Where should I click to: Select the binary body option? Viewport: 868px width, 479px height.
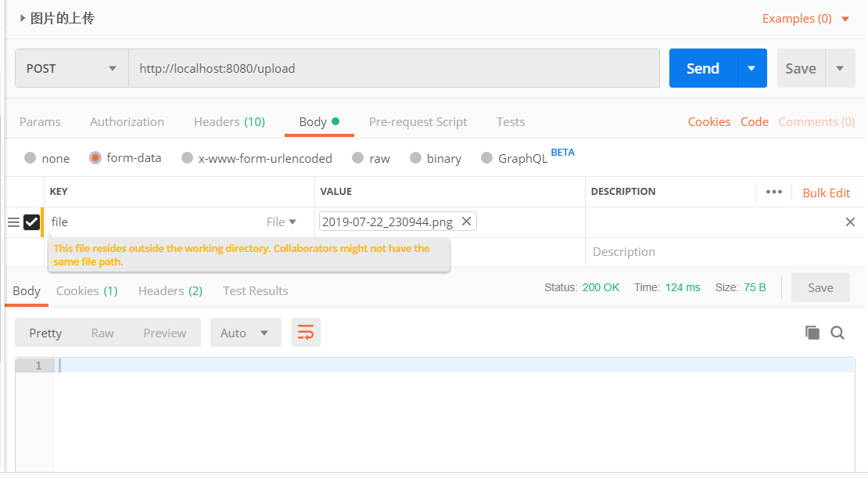pos(415,158)
